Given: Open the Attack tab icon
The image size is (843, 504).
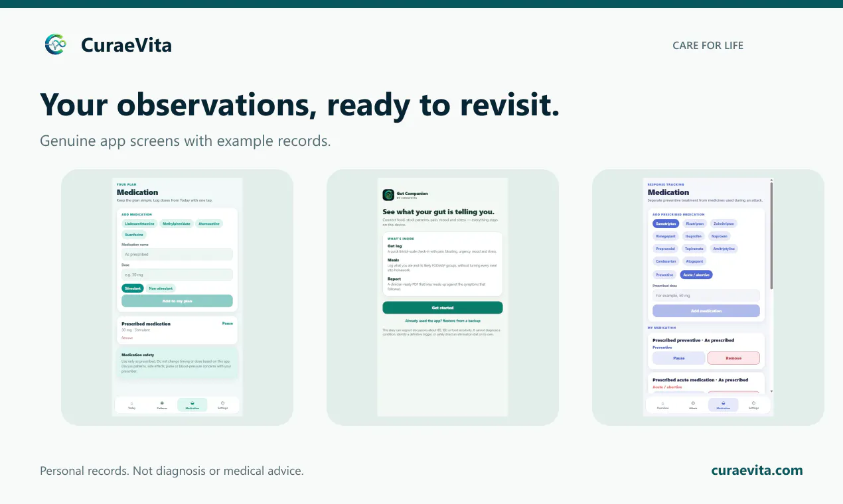Looking at the screenshot, I should pos(693,403).
